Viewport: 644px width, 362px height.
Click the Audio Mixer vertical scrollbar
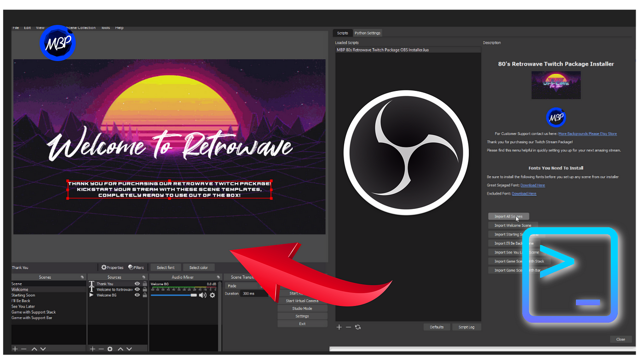pos(219,317)
